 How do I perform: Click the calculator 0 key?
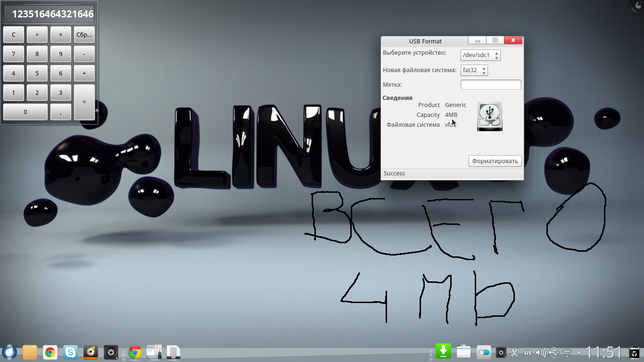(25, 112)
